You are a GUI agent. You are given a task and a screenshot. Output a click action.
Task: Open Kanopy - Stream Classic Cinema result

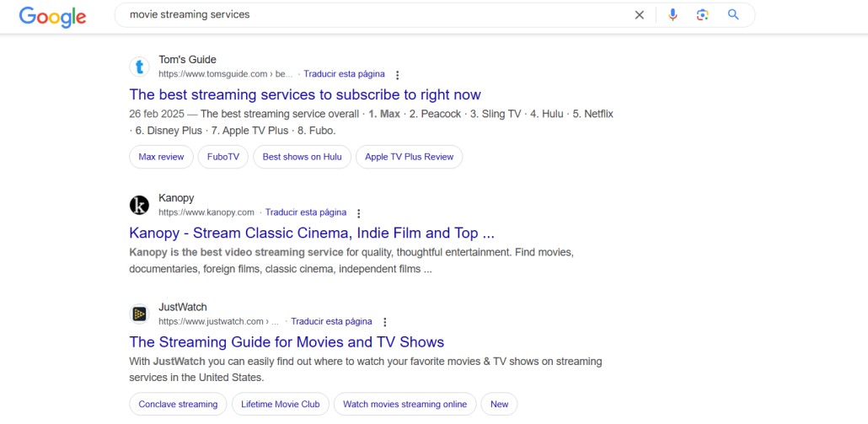click(312, 233)
